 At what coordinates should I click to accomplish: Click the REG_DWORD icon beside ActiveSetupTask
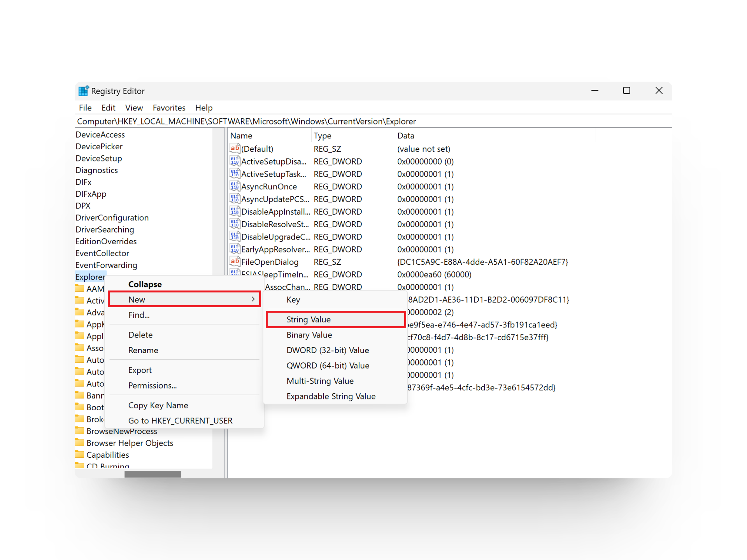coord(235,174)
